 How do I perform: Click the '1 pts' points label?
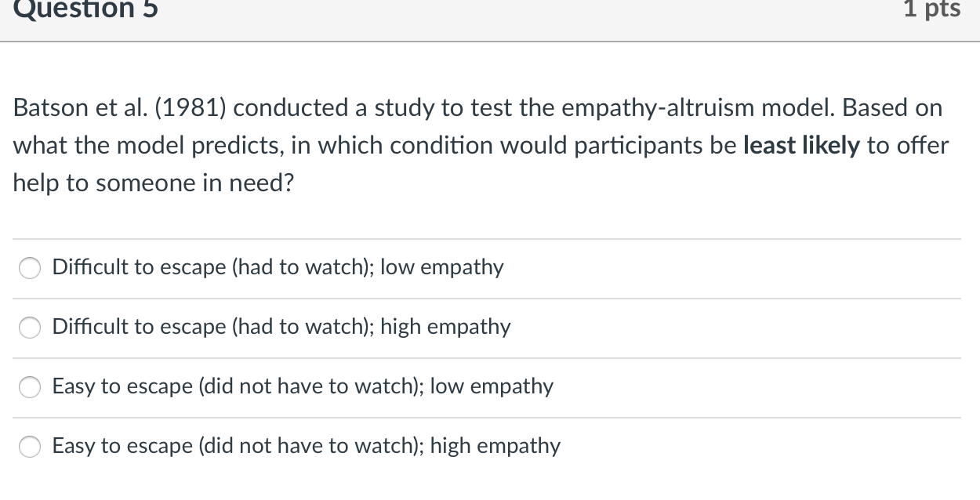click(x=931, y=9)
